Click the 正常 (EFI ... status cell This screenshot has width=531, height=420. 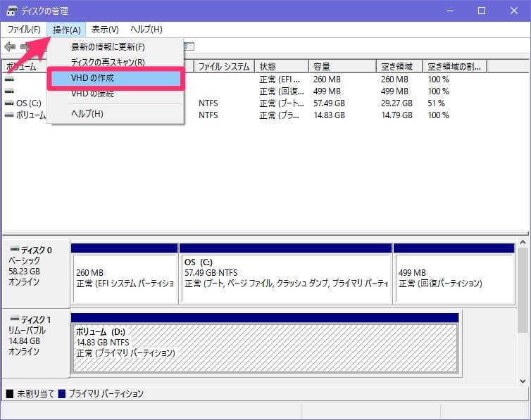[x=280, y=79]
